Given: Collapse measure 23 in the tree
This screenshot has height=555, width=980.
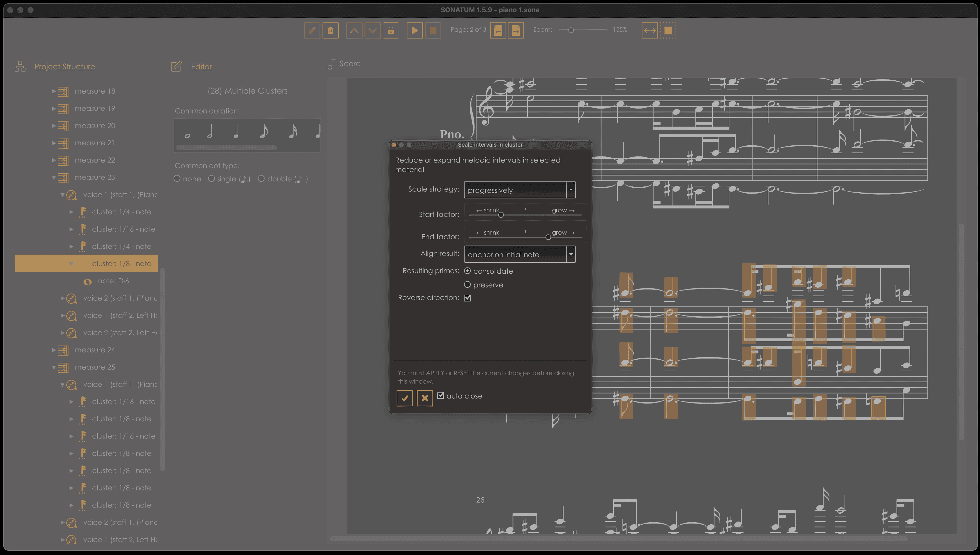Looking at the screenshot, I should tap(54, 178).
